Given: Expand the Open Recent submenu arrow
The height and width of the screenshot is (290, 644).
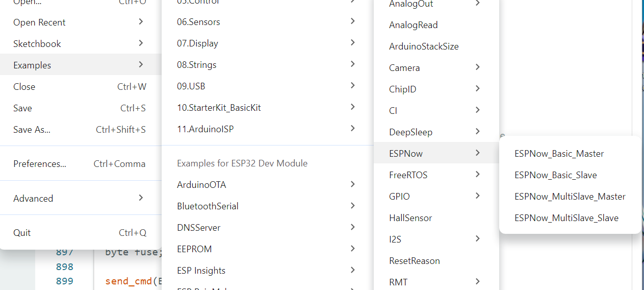Looking at the screenshot, I should (141, 22).
